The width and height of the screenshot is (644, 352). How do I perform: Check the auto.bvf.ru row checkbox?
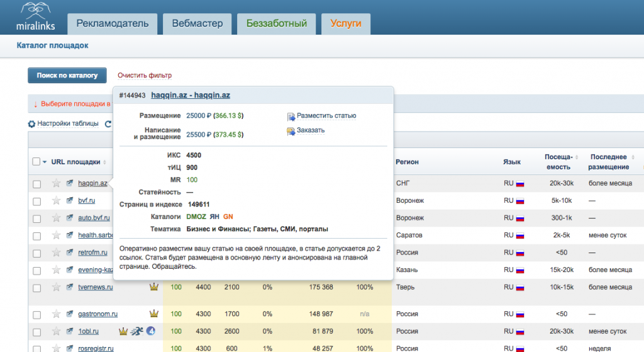tap(37, 219)
